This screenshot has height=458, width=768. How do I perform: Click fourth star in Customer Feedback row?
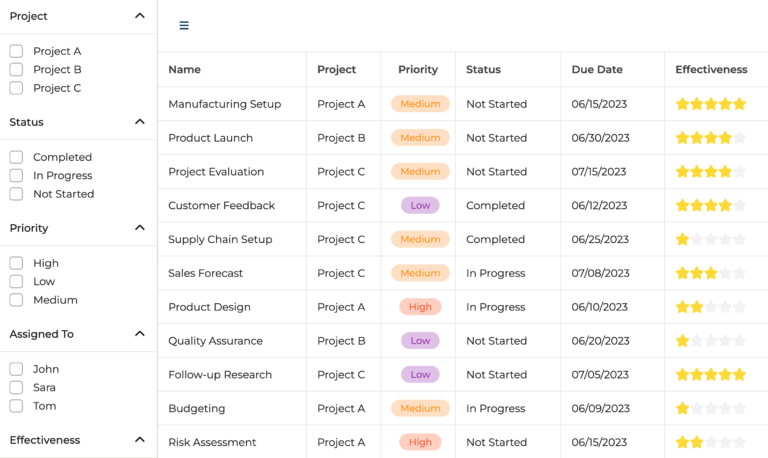pyautogui.click(x=726, y=206)
